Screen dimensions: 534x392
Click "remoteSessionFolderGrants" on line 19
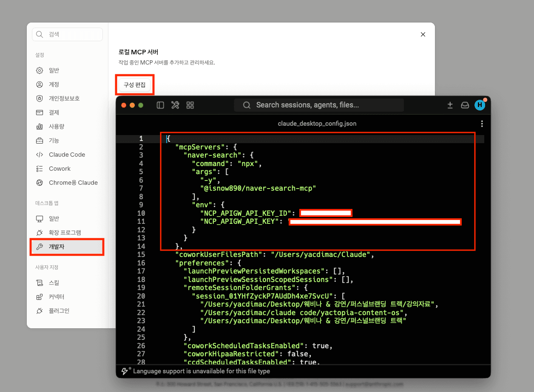pyautogui.click(x=239, y=288)
